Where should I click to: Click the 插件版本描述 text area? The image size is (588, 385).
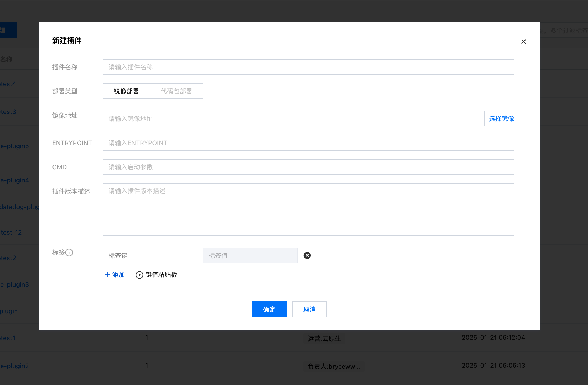[x=308, y=210]
